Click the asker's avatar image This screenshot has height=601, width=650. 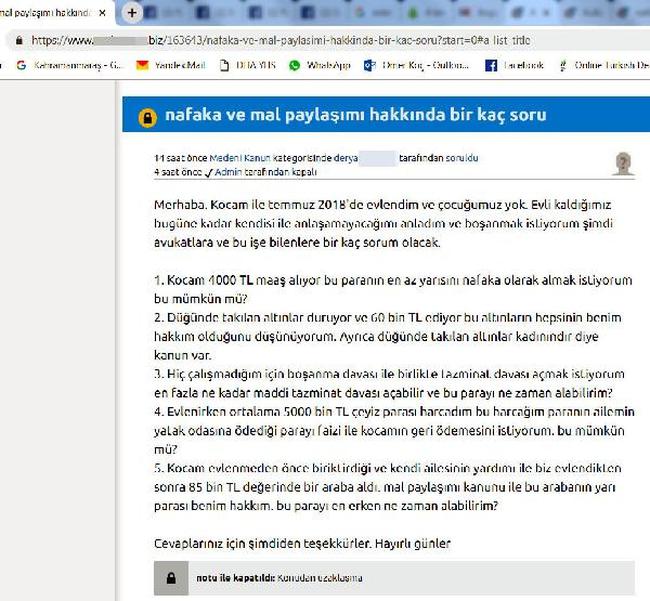click(x=623, y=164)
